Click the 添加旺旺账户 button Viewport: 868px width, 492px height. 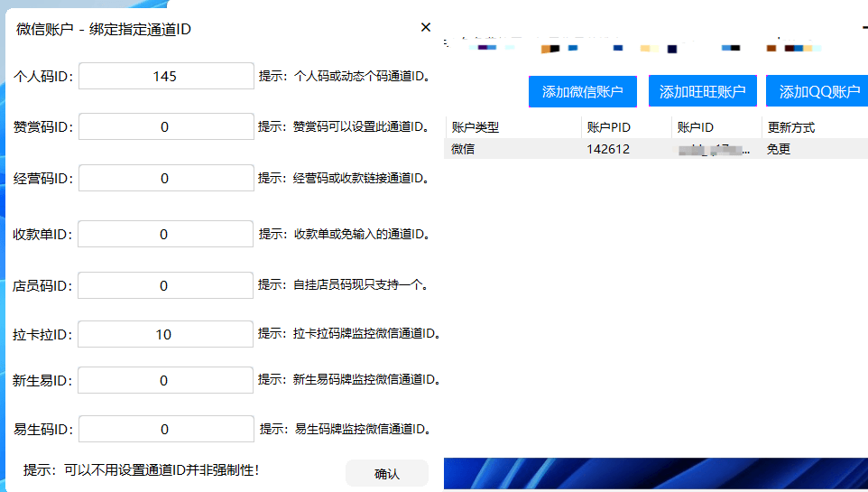pos(702,92)
